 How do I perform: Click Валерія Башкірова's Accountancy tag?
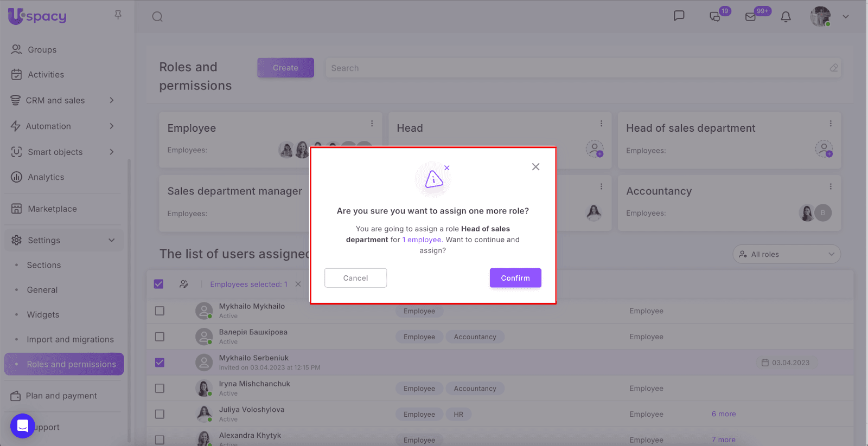[x=475, y=337]
